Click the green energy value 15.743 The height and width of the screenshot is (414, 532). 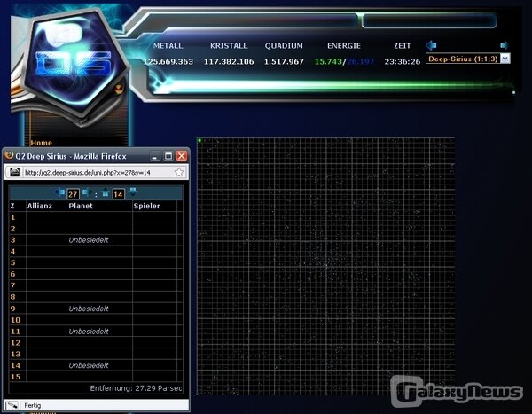(328, 62)
